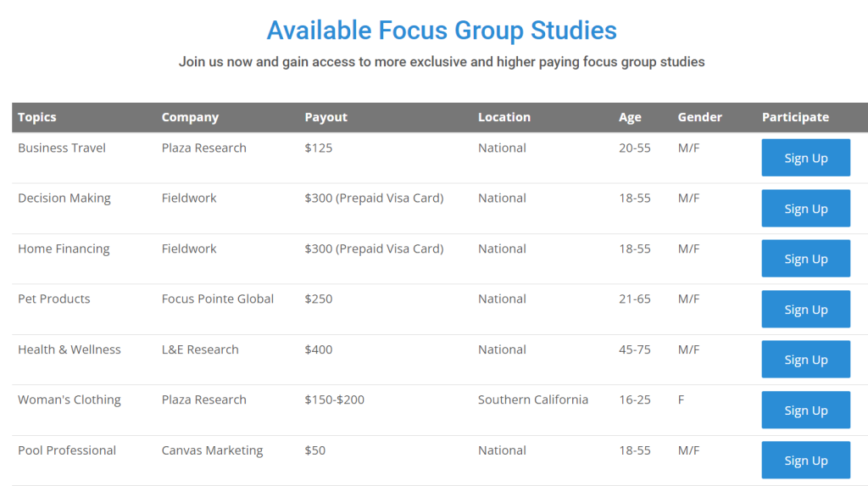The height and width of the screenshot is (486, 868).
Task: Click the Participate column header
Action: pyautogui.click(x=795, y=117)
